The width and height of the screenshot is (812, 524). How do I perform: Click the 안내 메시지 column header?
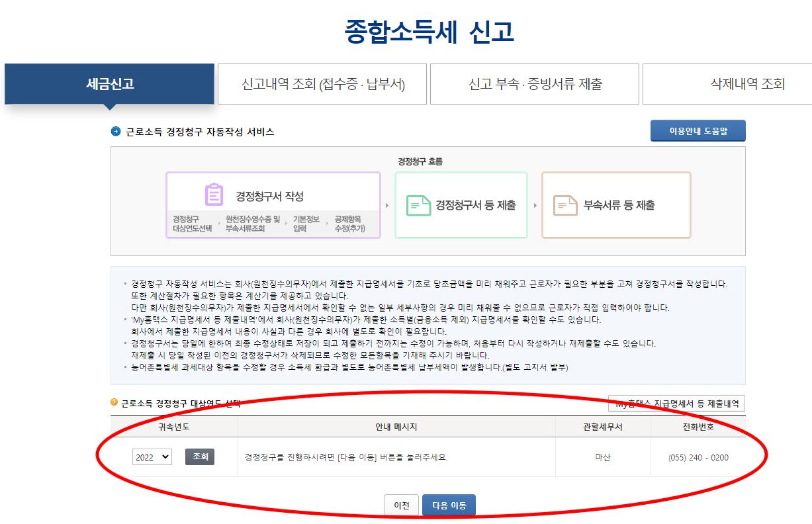click(396, 427)
